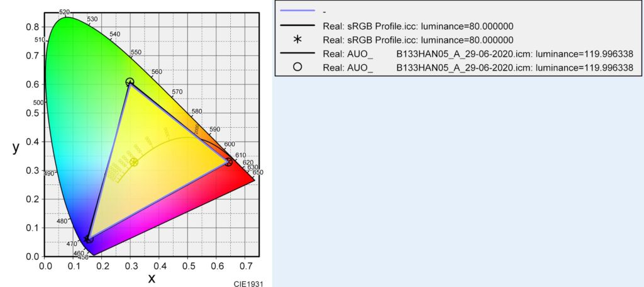Click the 510 wavelength label
Screen dimensions: 644x287
tap(40, 40)
